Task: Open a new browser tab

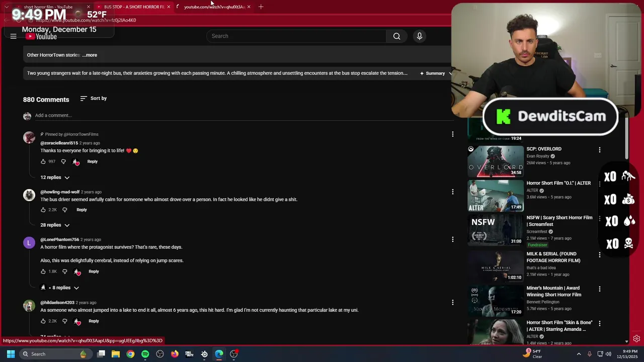Action: (261, 7)
